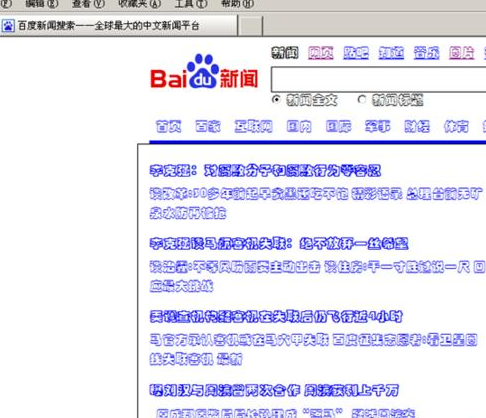The height and width of the screenshot is (418, 486).
Task: Go to the 财经 navigation tab
Action: coord(417,127)
